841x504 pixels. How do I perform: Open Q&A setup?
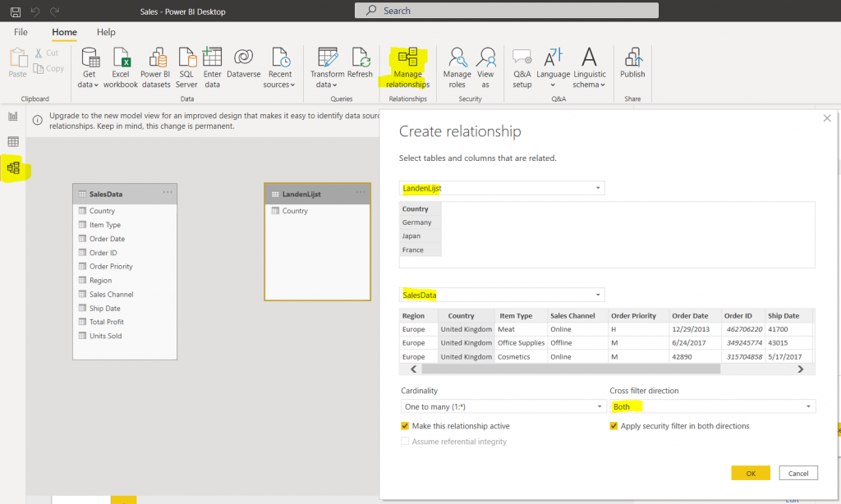click(522, 67)
